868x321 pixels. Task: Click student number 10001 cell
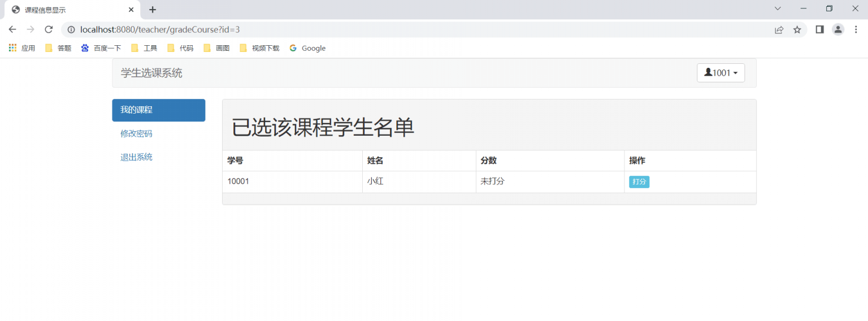tap(293, 182)
